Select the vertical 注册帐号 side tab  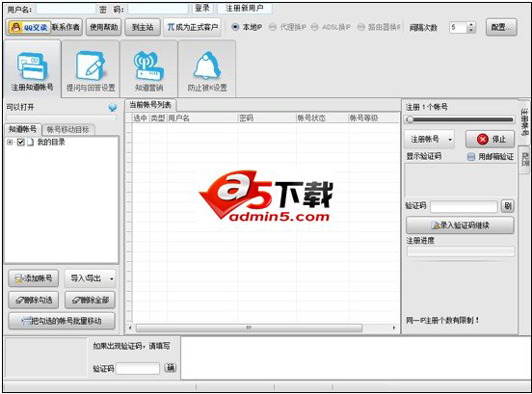coord(524,122)
